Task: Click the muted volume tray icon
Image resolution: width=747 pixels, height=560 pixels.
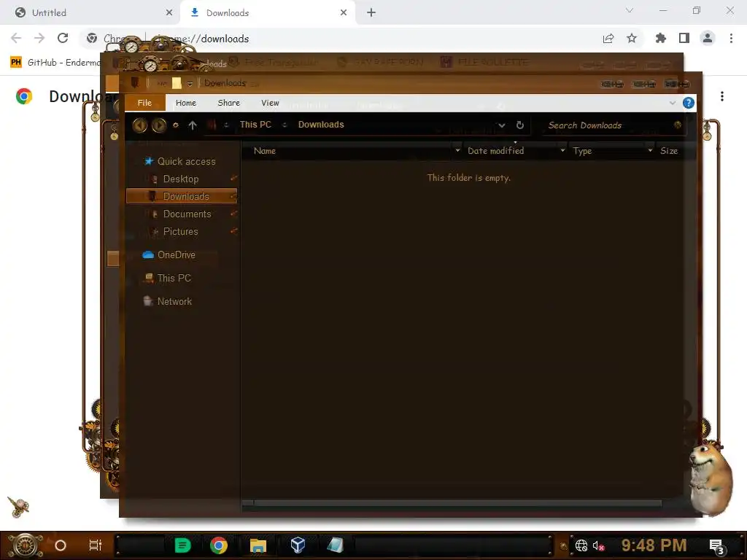Action: coord(598,545)
